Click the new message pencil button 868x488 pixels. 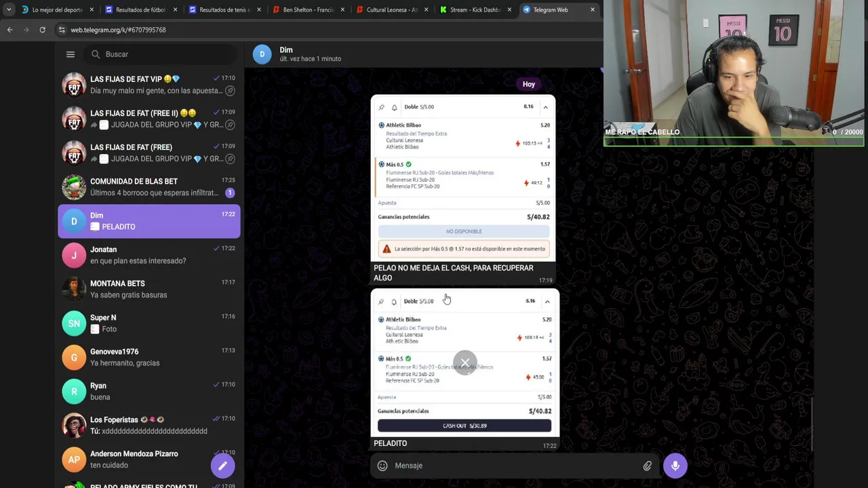pos(222,466)
